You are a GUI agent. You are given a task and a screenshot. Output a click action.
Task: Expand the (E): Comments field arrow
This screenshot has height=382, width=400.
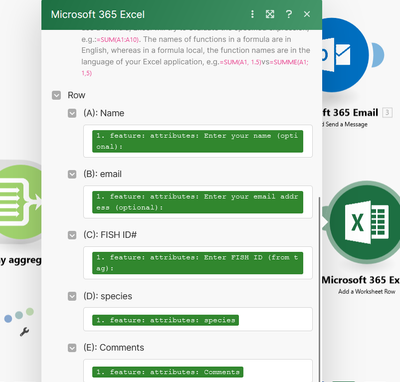(72, 348)
